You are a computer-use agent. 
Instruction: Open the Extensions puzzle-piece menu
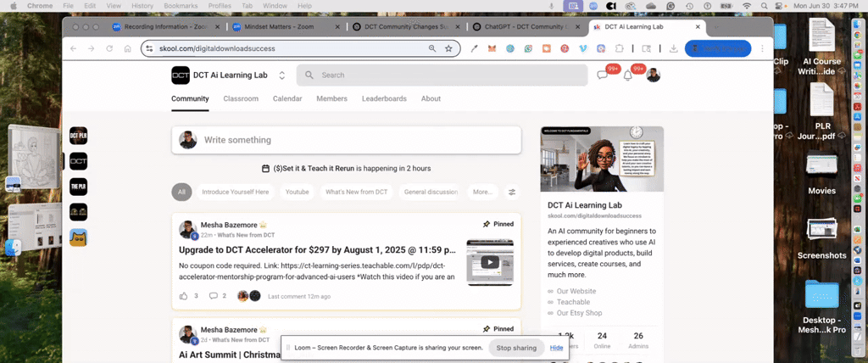click(619, 49)
